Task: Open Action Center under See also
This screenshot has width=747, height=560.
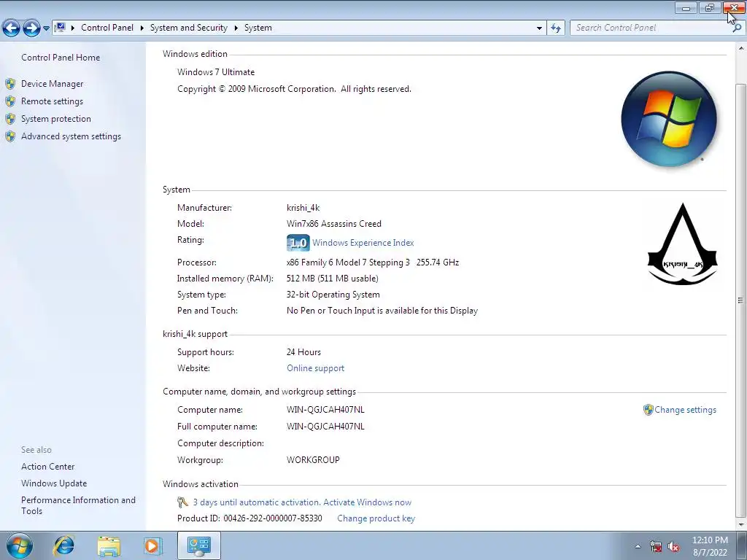Action: pyautogui.click(x=47, y=467)
